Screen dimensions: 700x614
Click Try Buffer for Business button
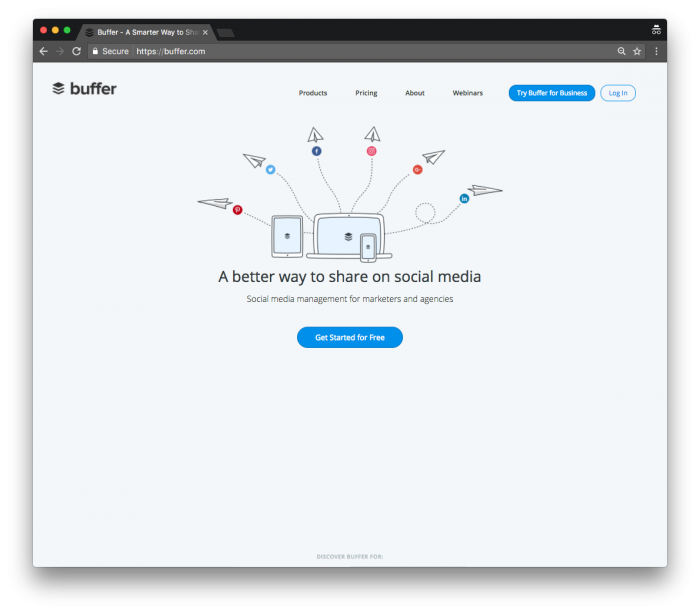pyautogui.click(x=552, y=93)
